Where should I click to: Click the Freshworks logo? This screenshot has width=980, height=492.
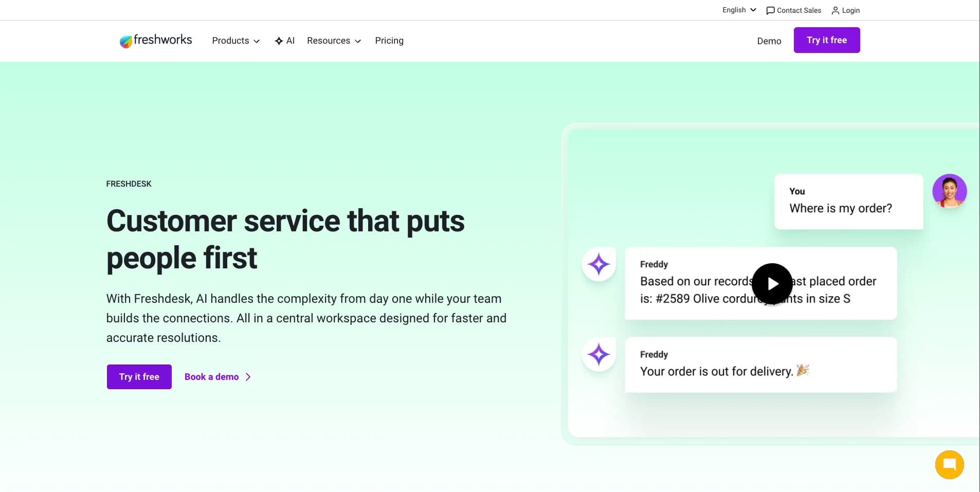coord(156,41)
